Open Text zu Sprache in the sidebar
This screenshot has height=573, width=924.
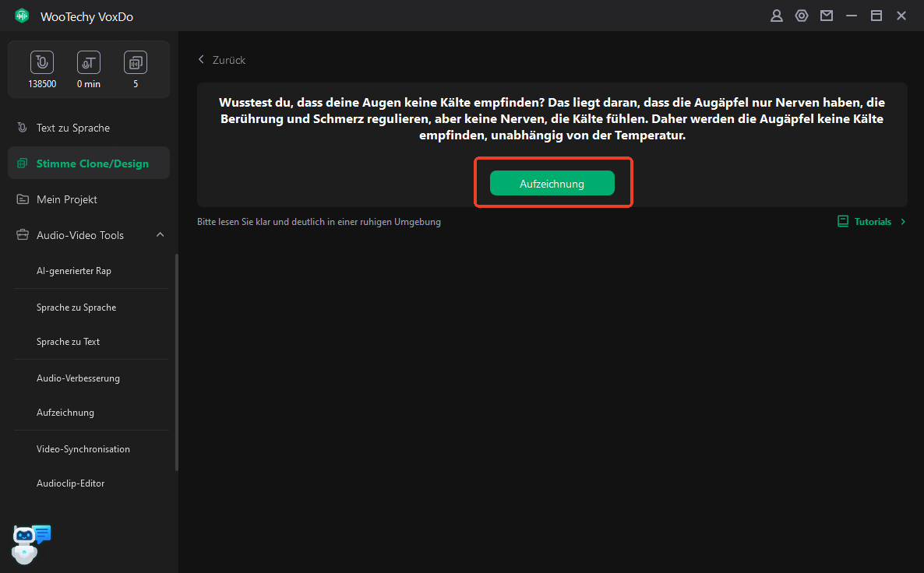[x=73, y=128]
